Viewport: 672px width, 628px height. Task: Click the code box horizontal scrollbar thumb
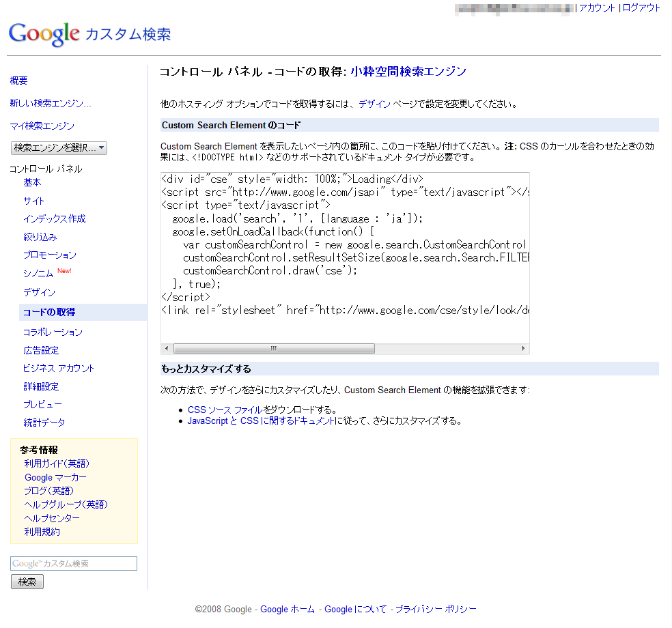tap(274, 348)
